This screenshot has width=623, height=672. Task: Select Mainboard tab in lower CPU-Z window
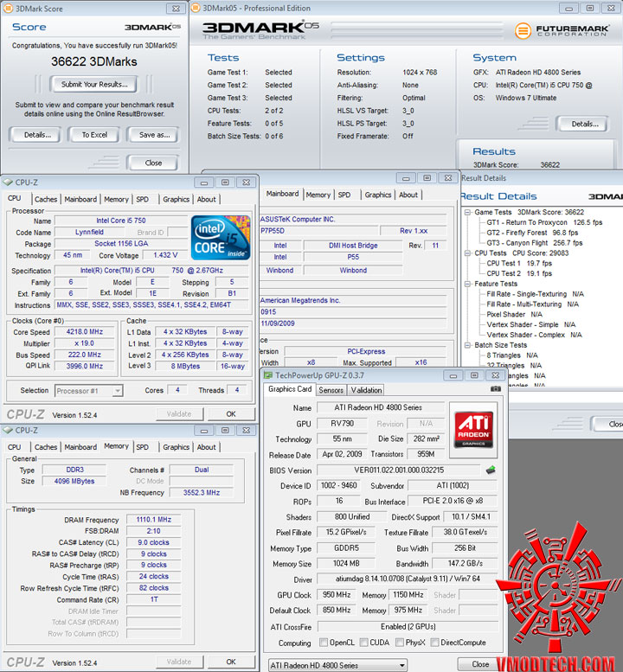[80, 447]
